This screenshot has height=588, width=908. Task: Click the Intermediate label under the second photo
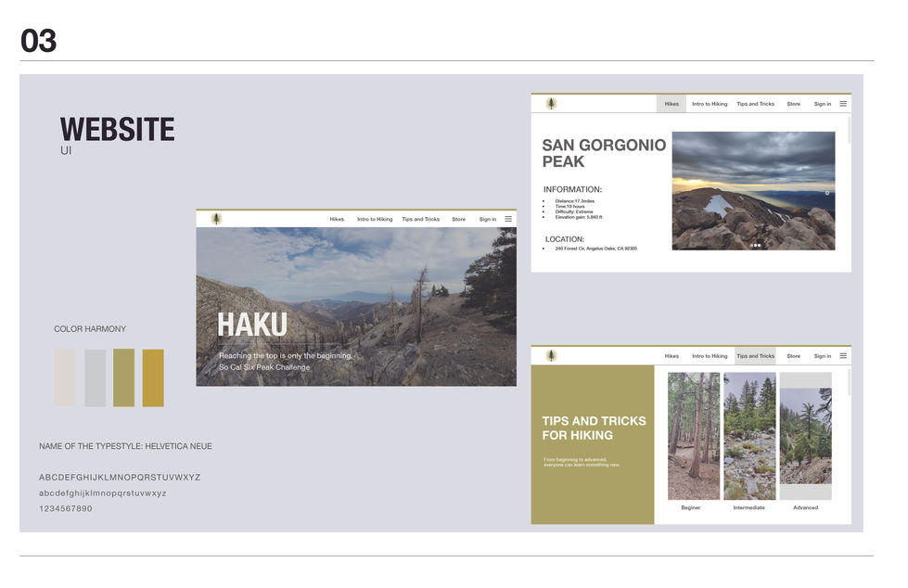pos(749,507)
